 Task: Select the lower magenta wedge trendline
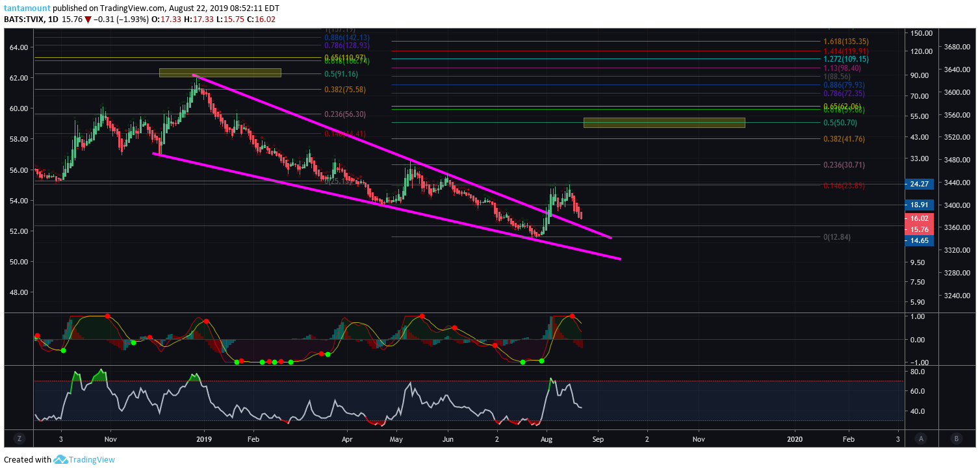387,206
